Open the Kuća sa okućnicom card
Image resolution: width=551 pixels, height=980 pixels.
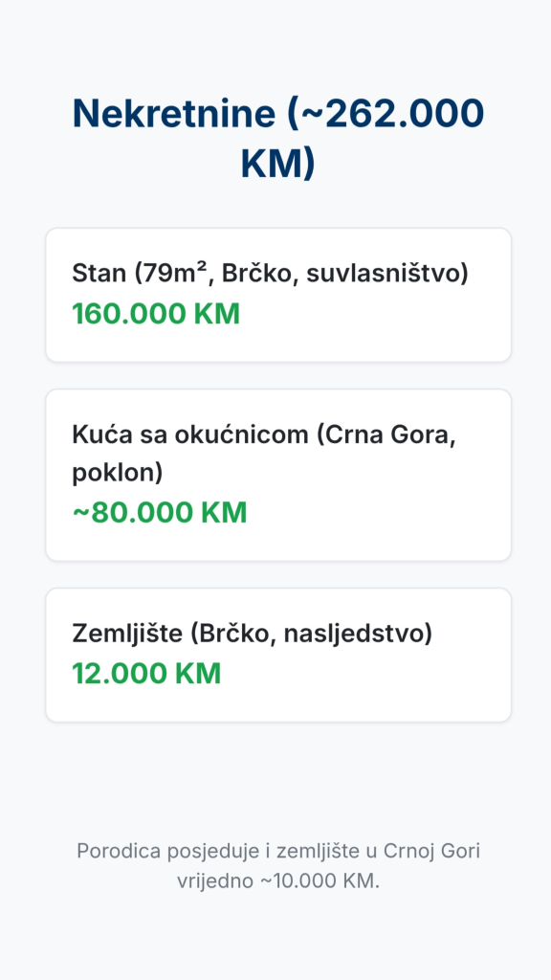pos(278,475)
